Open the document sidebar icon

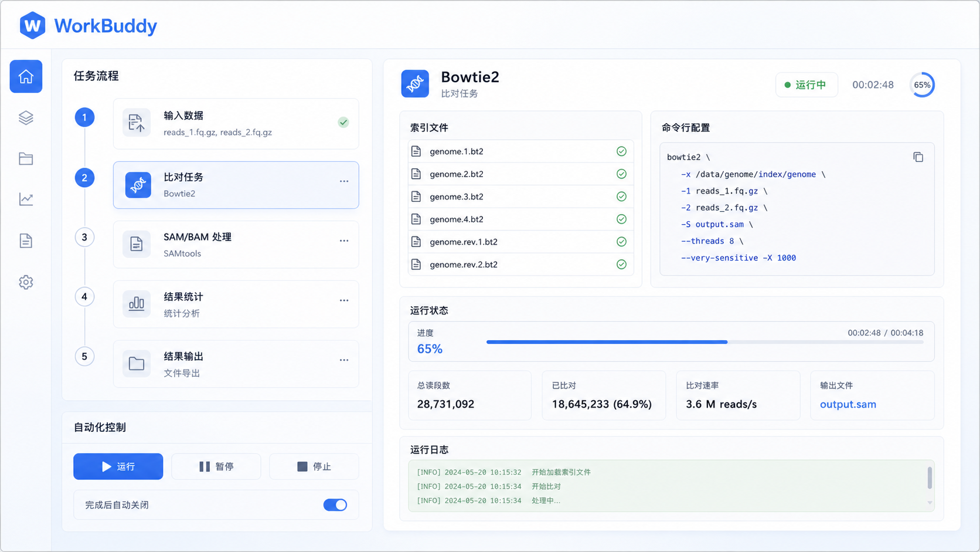pyautogui.click(x=26, y=241)
